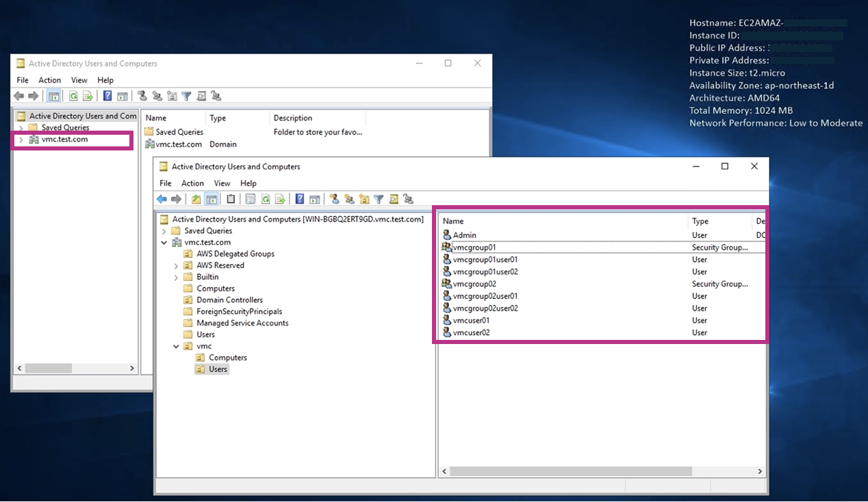Viewport: 868px width, 502px height.
Task: Click Export List icon in front window toolbar
Action: (280, 199)
